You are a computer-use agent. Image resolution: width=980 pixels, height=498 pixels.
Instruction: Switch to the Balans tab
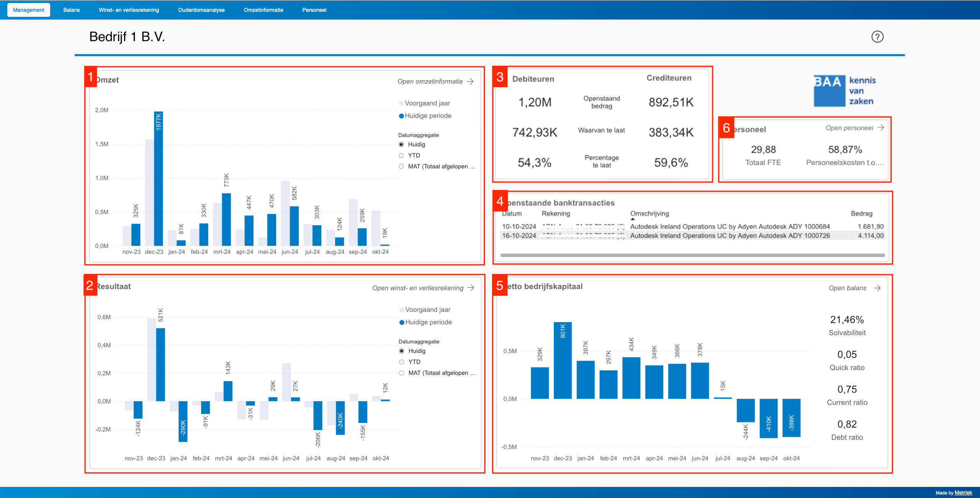[72, 10]
